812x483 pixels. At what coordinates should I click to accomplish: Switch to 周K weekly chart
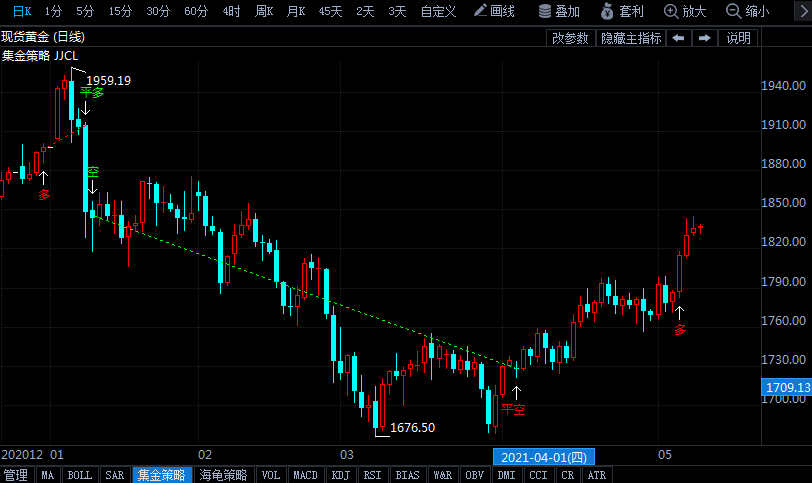click(x=264, y=11)
